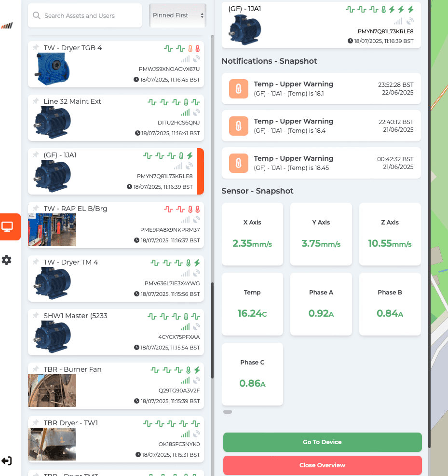Click the signal-bars logo in sidebar

(7, 26)
